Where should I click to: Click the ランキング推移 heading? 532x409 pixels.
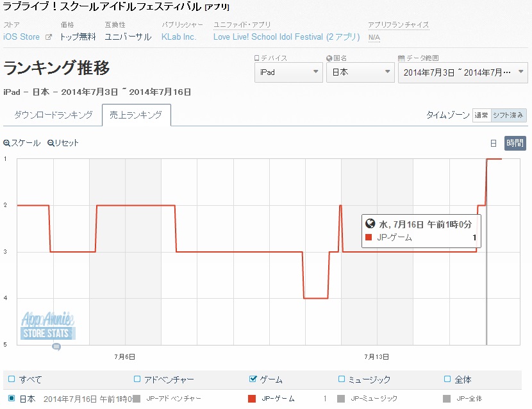click(x=56, y=67)
